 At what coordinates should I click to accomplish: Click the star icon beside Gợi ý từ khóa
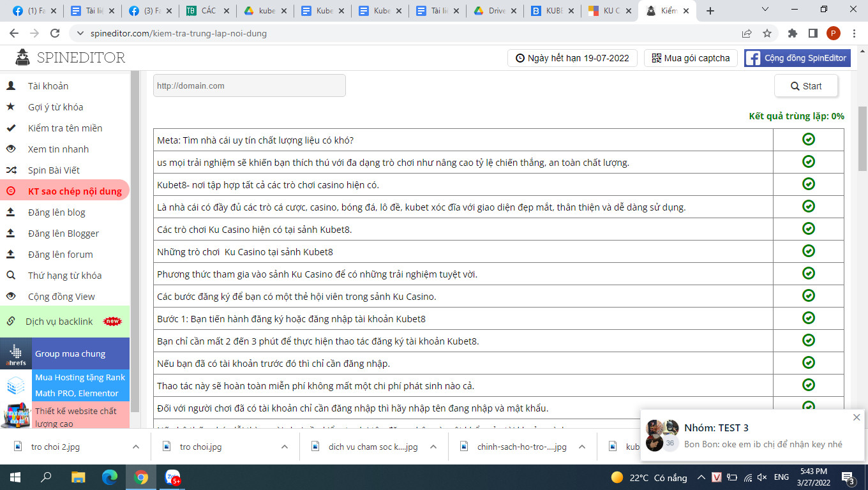tap(11, 107)
